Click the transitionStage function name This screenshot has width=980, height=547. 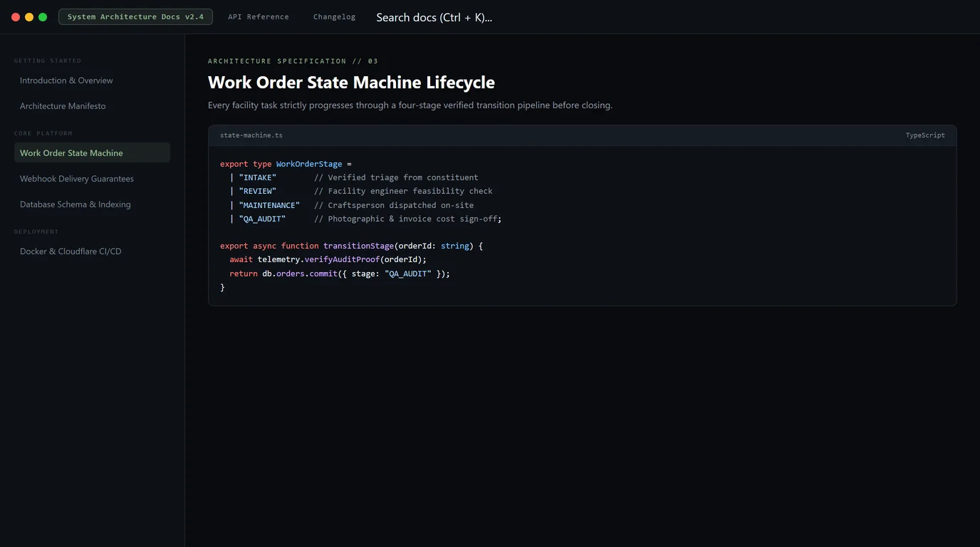point(358,246)
